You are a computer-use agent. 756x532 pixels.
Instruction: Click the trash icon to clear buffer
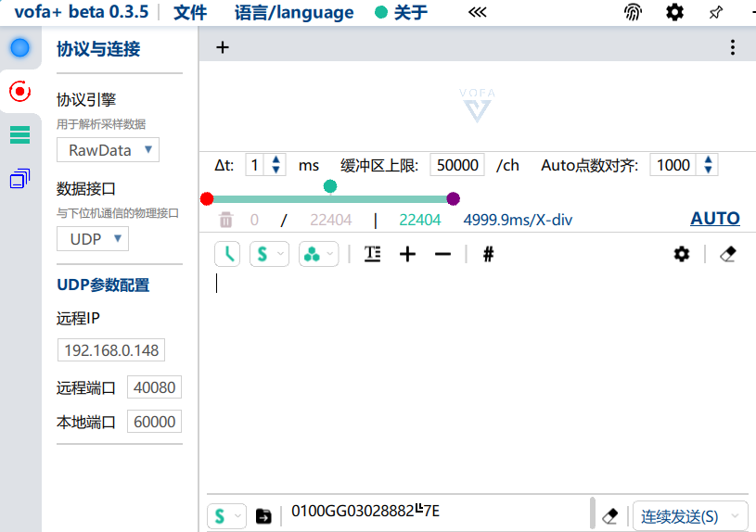click(x=226, y=220)
